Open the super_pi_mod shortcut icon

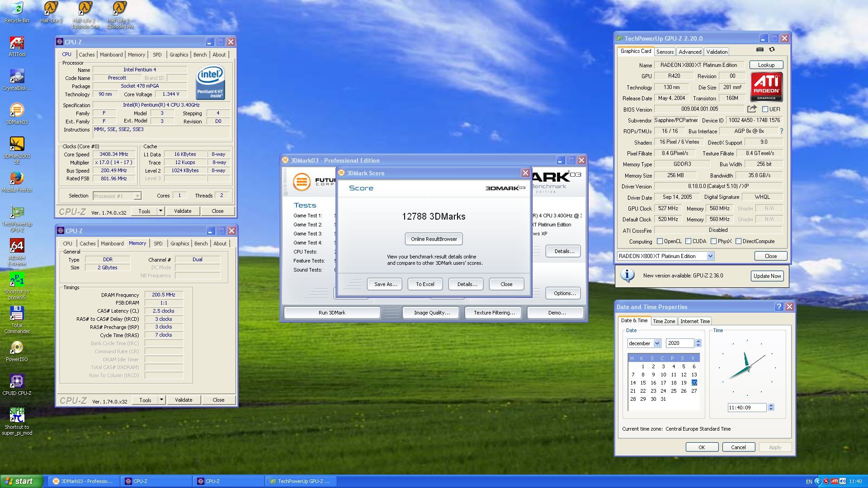pos(17,422)
